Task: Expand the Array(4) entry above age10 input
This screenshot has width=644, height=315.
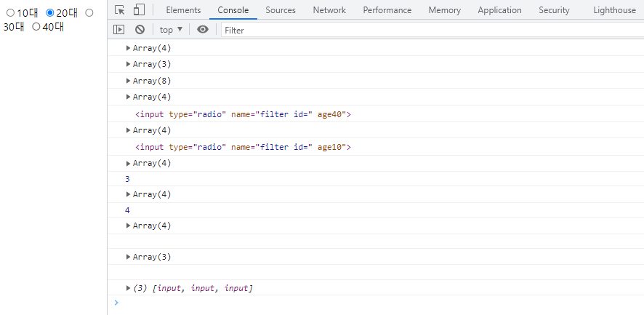Action: point(128,130)
